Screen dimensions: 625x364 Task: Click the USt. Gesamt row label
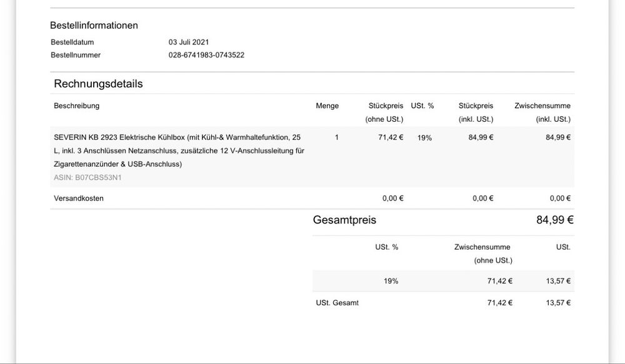click(x=337, y=303)
